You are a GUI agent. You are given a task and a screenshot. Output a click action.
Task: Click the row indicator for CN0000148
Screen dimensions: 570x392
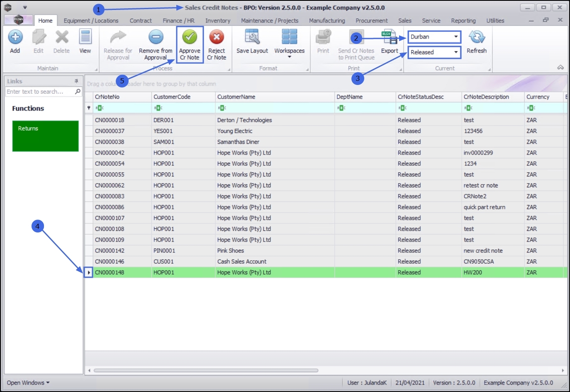click(89, 273)
